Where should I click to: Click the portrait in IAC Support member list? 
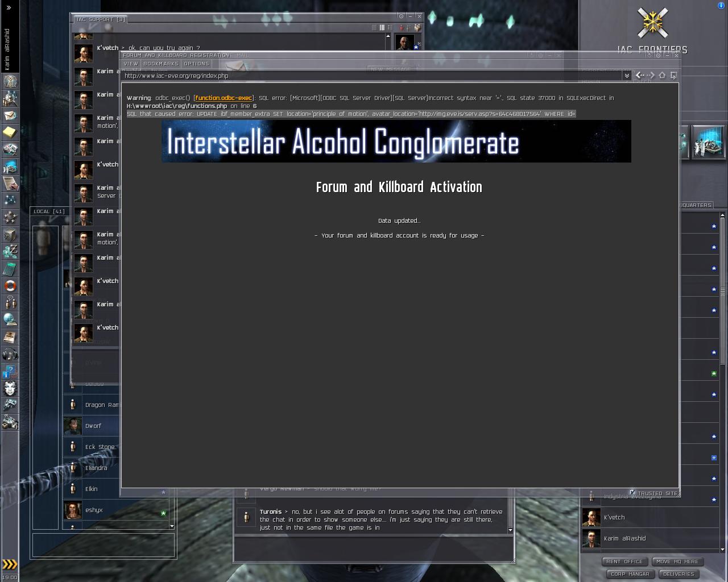click(405, 43)
